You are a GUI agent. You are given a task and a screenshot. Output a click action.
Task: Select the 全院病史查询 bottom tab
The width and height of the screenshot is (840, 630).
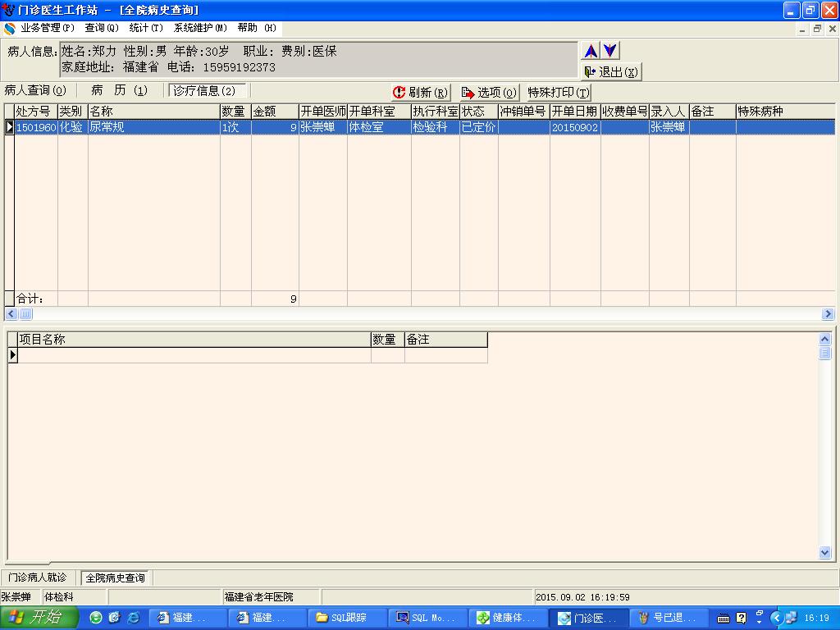(115, 578)
